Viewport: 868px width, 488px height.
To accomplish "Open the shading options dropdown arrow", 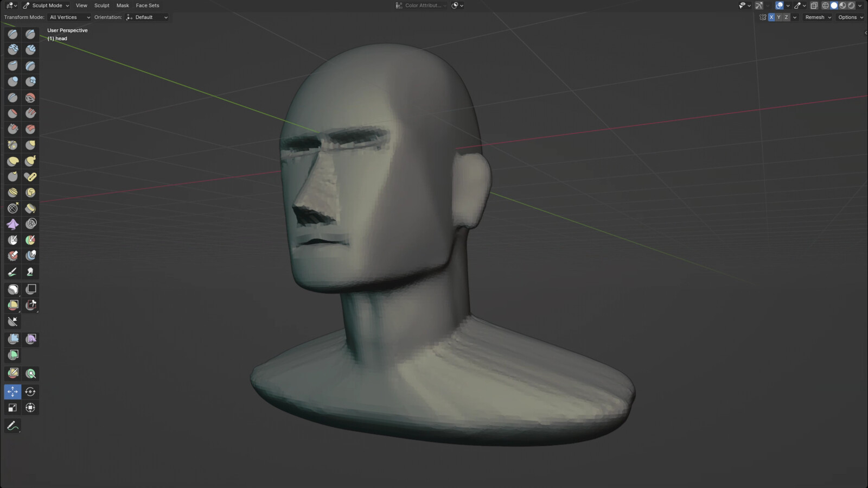I will pos(860,5).
